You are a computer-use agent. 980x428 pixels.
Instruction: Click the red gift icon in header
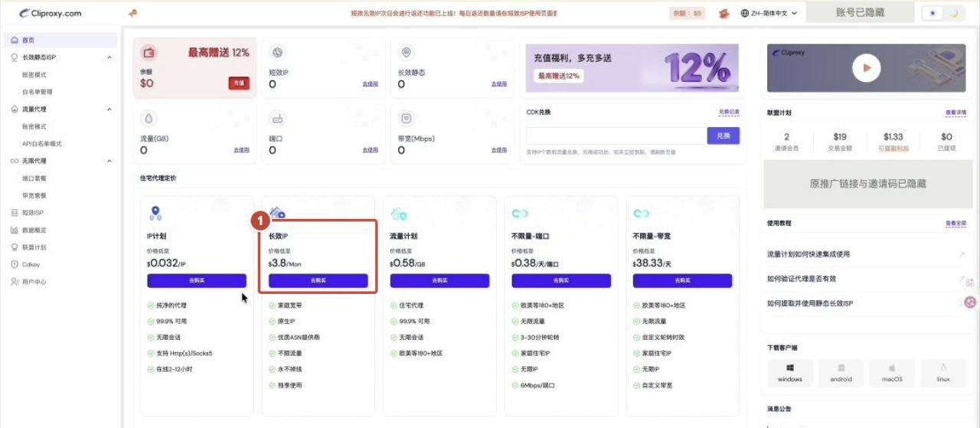click(x=724, y=13)
